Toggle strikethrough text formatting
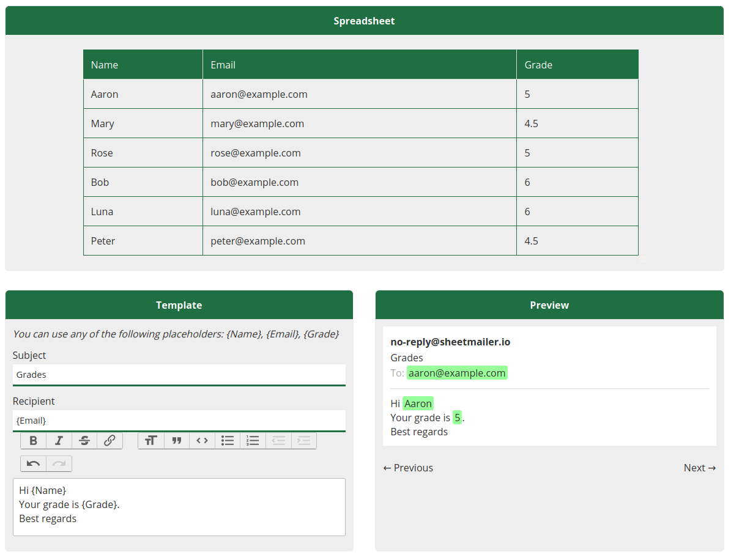 pos(84,441)
